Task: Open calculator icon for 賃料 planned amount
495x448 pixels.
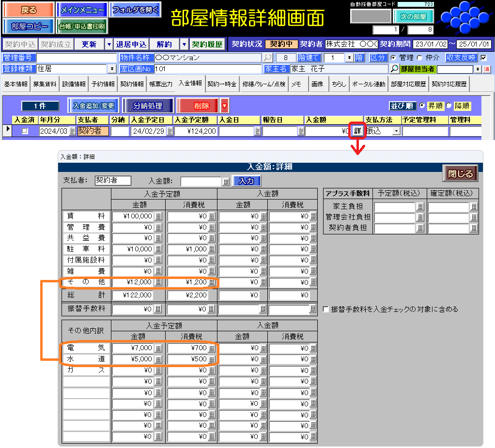Action: point(158,216)
